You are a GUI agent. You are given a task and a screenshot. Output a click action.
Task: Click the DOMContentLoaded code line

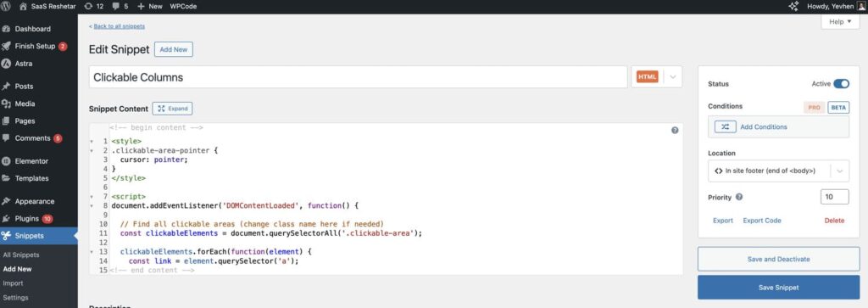pyautogui.click(x=236, y=206)
